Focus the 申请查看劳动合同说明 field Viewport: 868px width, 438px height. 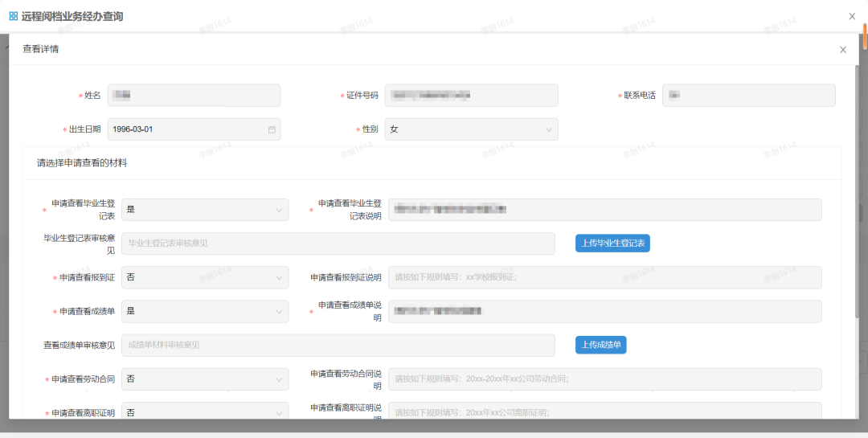(604, 379)
